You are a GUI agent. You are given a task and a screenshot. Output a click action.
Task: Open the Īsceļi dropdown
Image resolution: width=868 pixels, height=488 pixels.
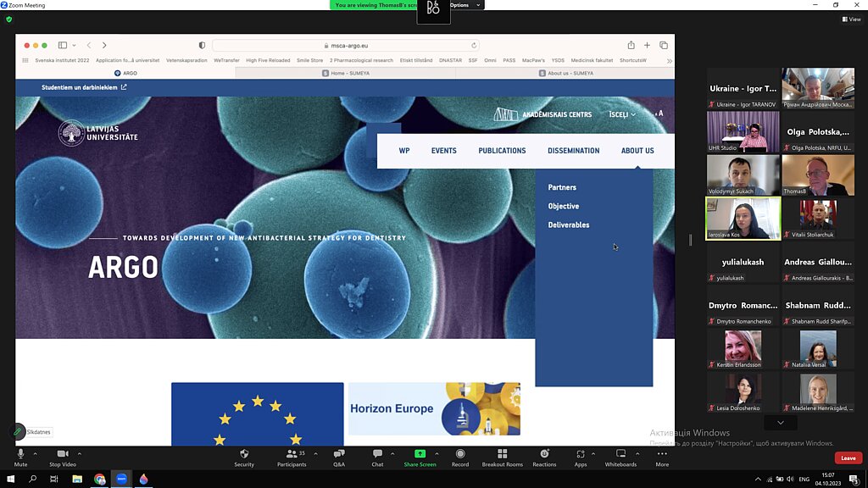[x=621, y=114]
